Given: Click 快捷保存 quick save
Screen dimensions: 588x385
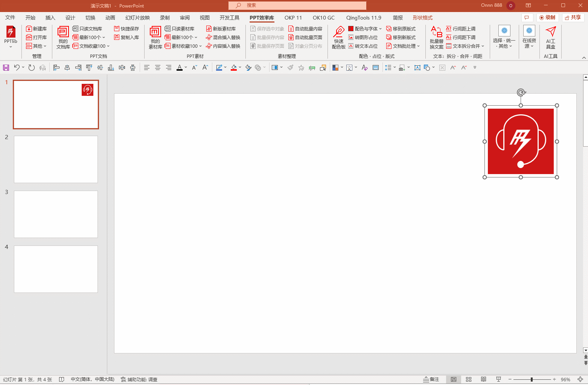Looking at the screenshot, I should (126, 29).
